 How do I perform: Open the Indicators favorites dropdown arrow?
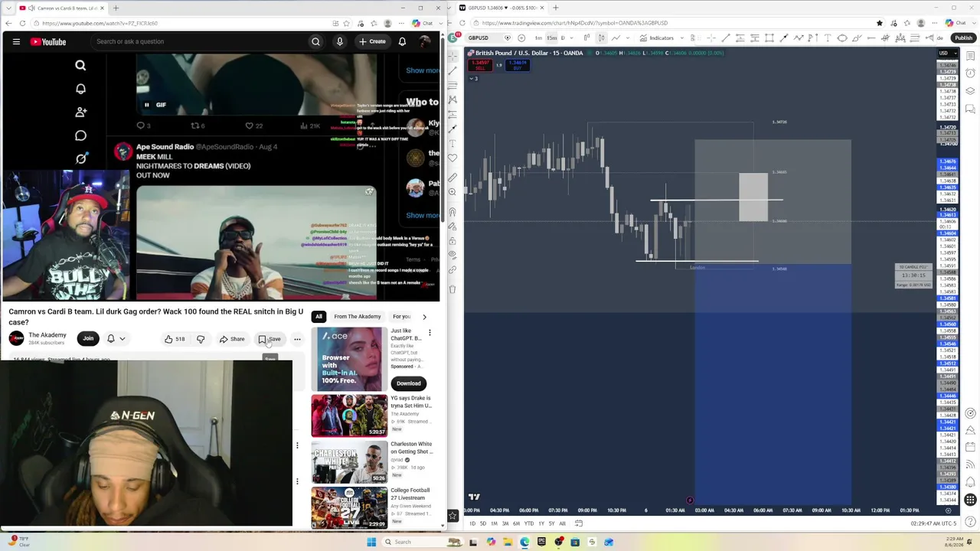coord(682,37)
